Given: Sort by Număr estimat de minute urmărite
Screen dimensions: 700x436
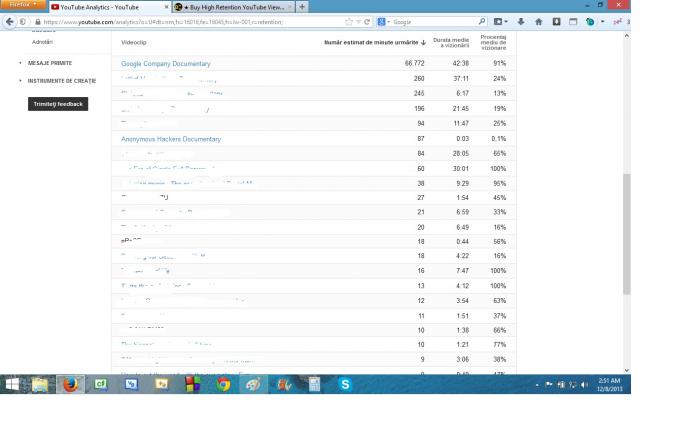Looking at the screenshot, I should [375, 42].
